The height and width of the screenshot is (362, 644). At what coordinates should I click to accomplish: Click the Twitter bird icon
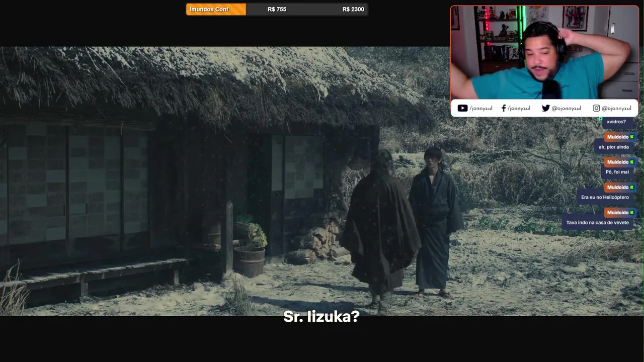point(545,108)
